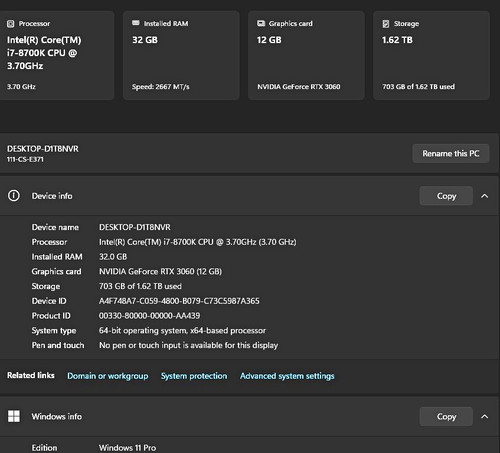This screenshot has width=500, height=453.
Task: Click the 1.62 TB storage value
Action: [397, 40]
